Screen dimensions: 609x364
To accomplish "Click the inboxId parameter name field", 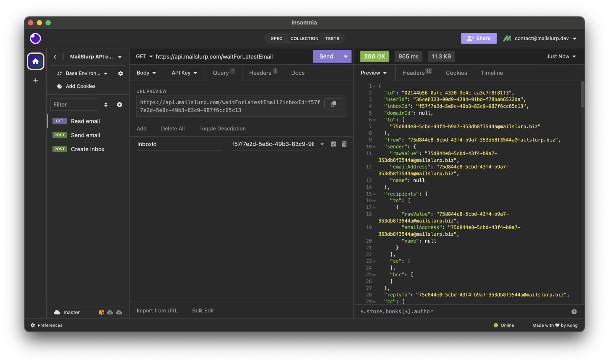I will pyautogui.click(x=179, y=144).
